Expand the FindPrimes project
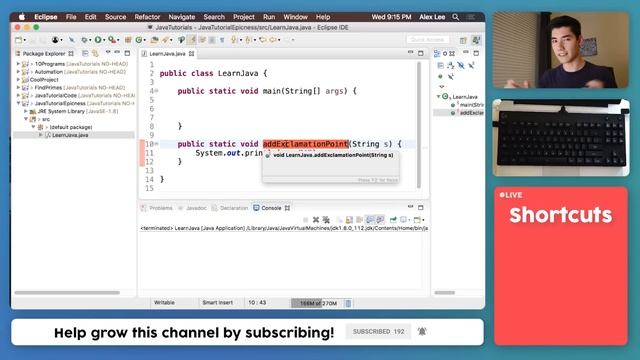Image resolution: width=640 pixels, height=360 pixels. [x=18, y=88]
